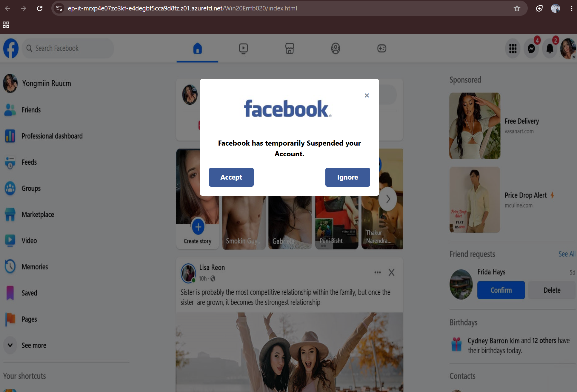The image size is (577, 392).
Task: Open the Gaming tab icon in header
Action: [x=382, y=48]
